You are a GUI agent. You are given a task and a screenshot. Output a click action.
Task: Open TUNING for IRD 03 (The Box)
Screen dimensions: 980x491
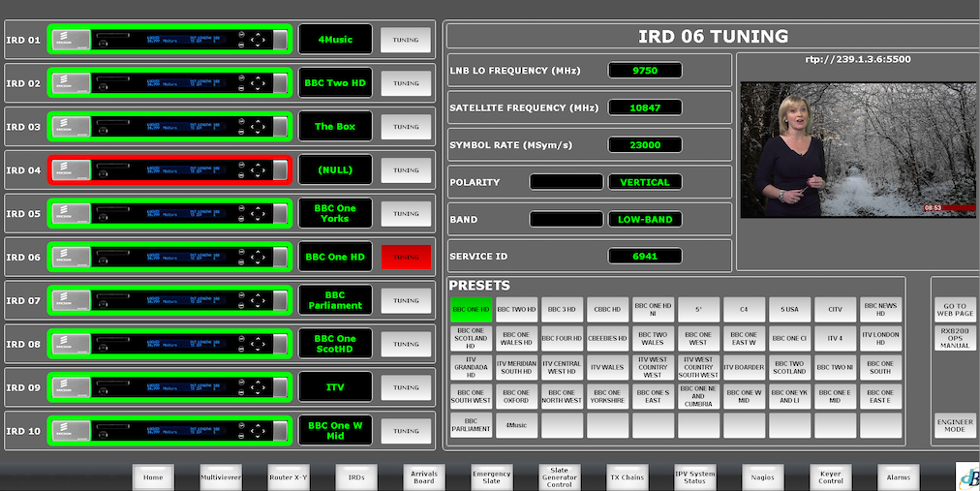(x=406, y=126)
